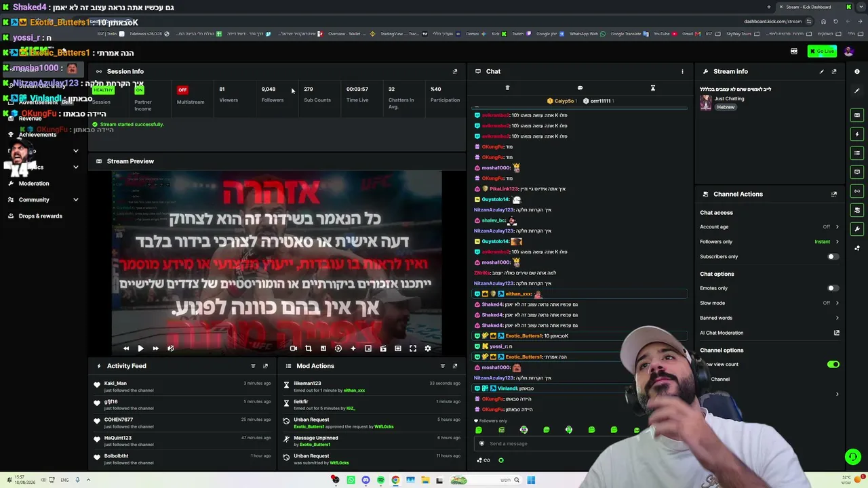Open stream preview settings gear
Image resolution: width=868 pixels, height=488 pixels.
(428, 348)
